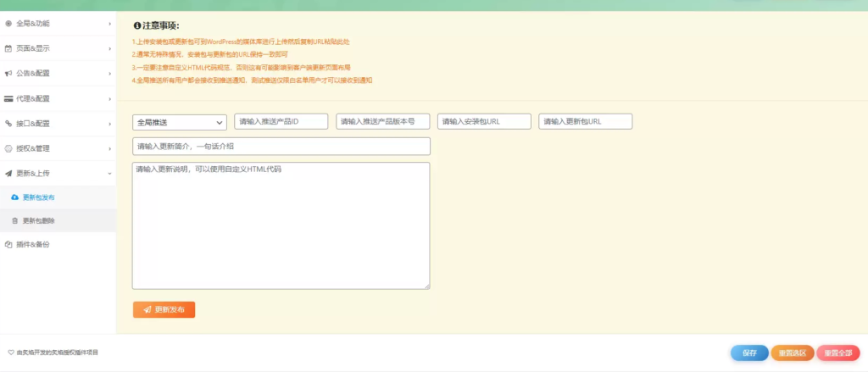
Task: Click the 更新发布 button
Action: click(164, 310)
